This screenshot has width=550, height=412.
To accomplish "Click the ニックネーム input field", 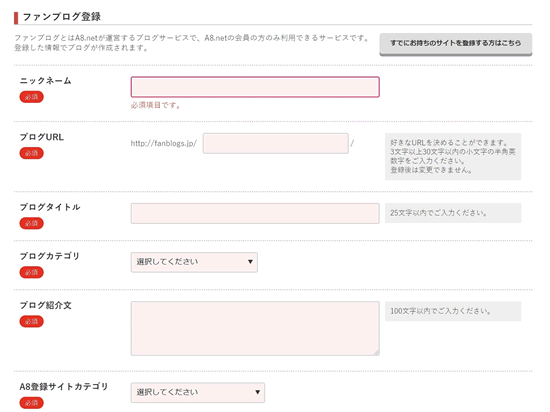I will tap(255, 87).
